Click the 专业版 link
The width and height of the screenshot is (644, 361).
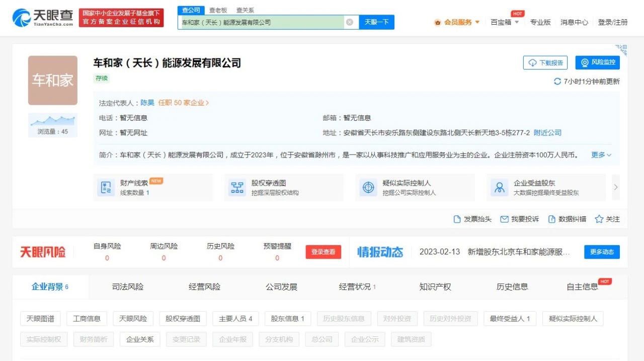(x=540, y=22)
